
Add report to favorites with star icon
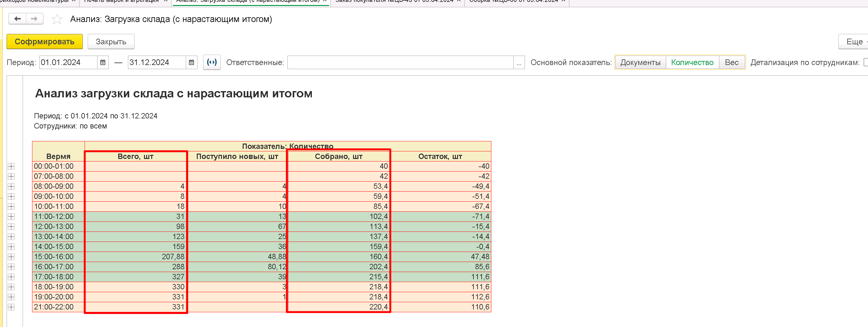(57, 19)
